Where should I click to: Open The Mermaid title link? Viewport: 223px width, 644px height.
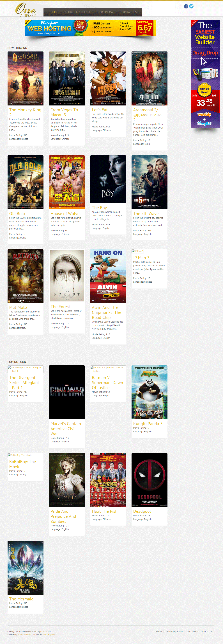tap(21, 599)
